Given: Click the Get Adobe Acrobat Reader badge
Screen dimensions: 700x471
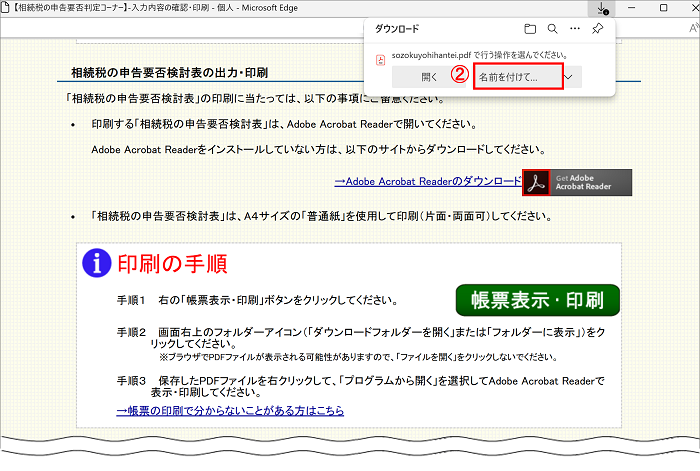Looking at the screenshot, I should [577, 181].
